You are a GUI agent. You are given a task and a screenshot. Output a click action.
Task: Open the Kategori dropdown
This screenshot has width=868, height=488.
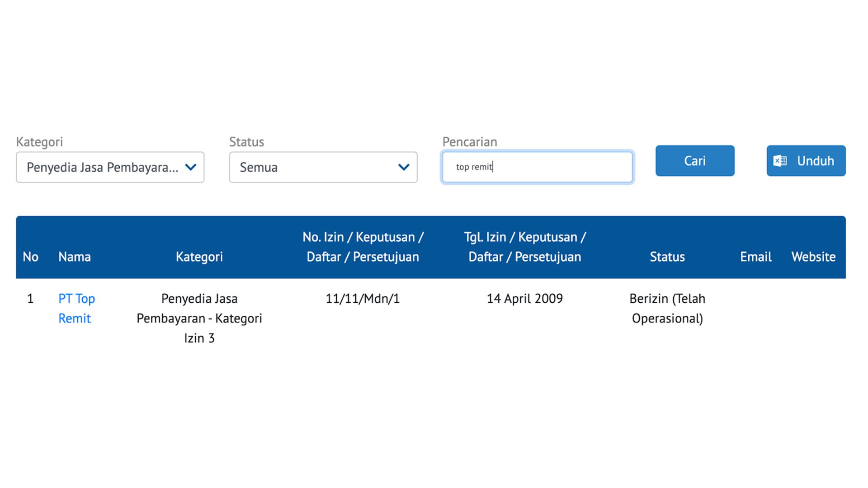click(x=110, y=167)
